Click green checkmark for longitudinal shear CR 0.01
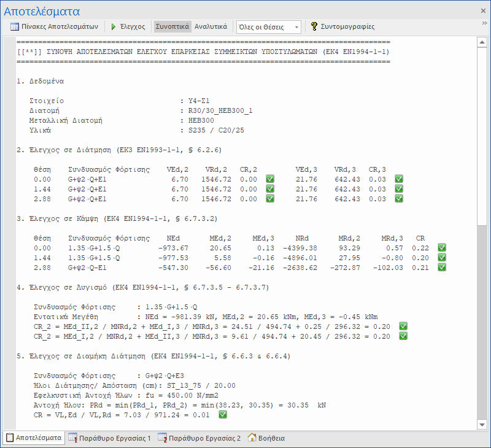491x448 pixels. [x=223, y=415]
